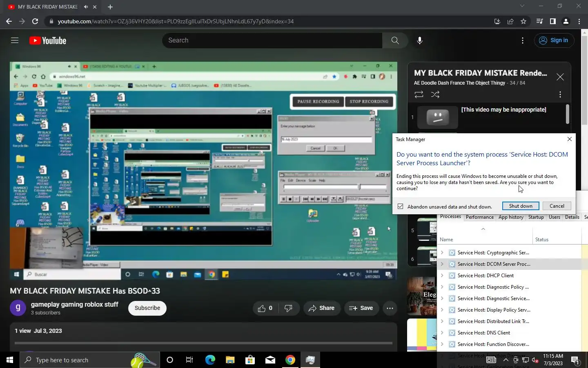Image resolution: width=588 pixels, height=368 pixels.
Task: Click the playlist panel scrollbar thumb
Action: (x=568, y=114)
